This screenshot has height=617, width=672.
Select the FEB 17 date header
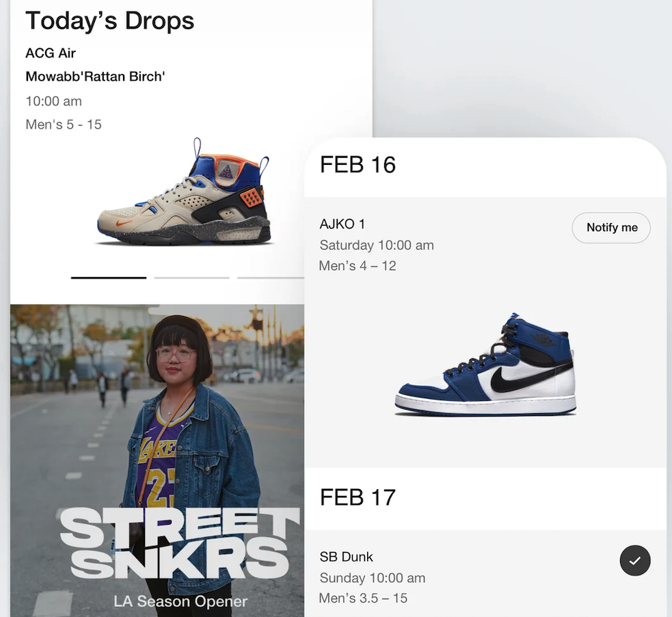pyautogui.click(x=358, y=497)
